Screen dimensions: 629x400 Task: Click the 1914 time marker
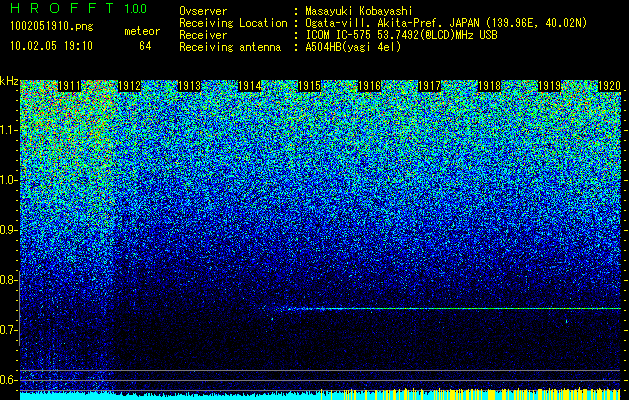tap(250, 86)
